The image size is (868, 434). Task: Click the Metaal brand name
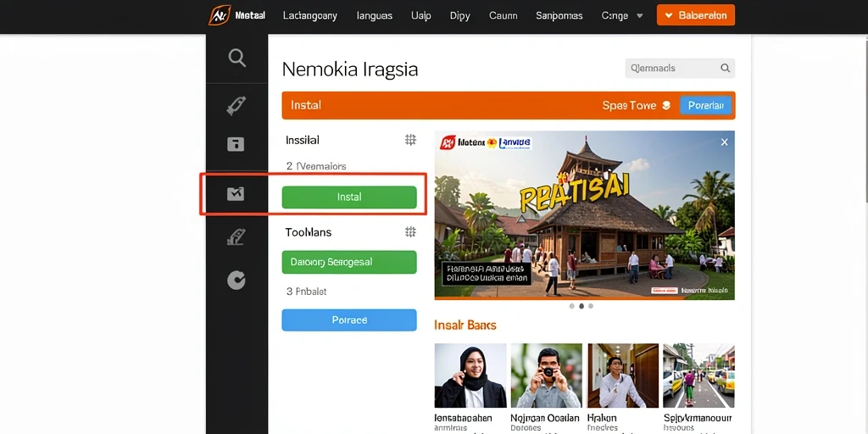[x=250, y=15]
